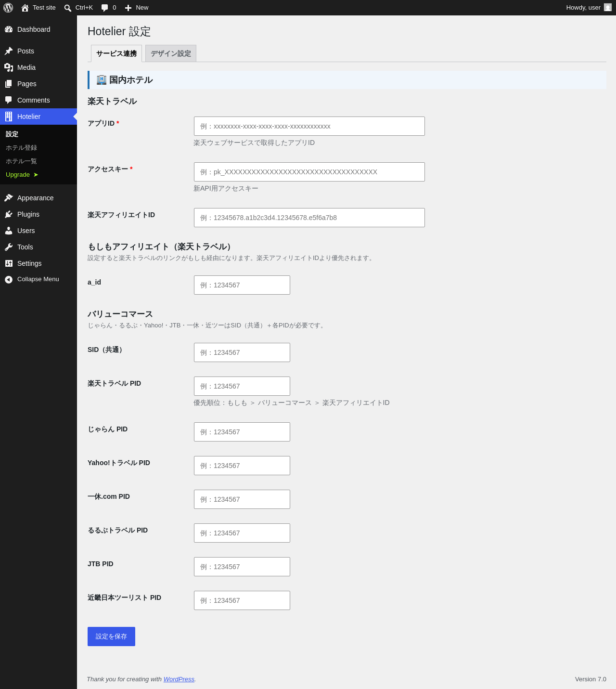This screenshot has width=616, height=689.
Task: Click the user avatar icon
Action: tap(608, 8)
